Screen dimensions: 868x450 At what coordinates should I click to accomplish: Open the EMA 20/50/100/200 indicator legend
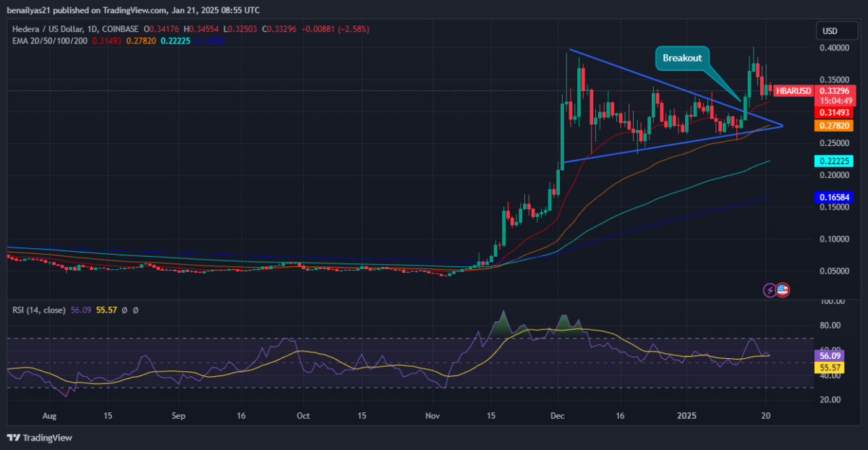(49, 40)
